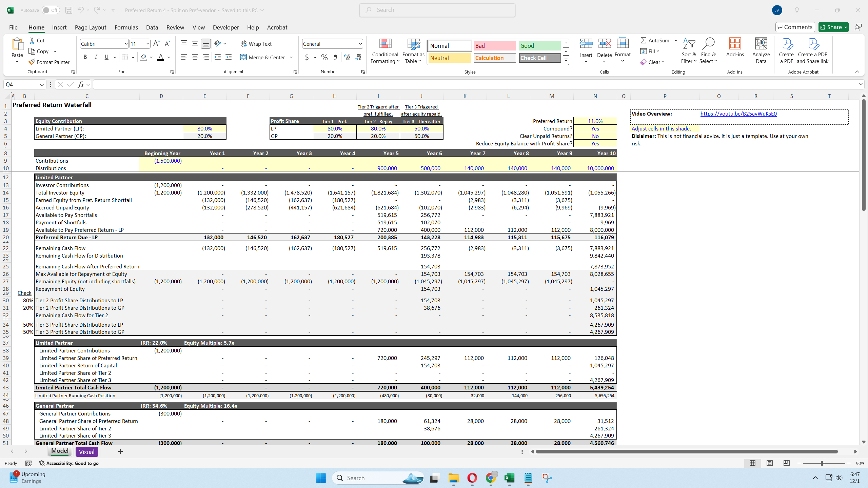
Task: Open number format General dropdown
Action: (x=360, y=44)
